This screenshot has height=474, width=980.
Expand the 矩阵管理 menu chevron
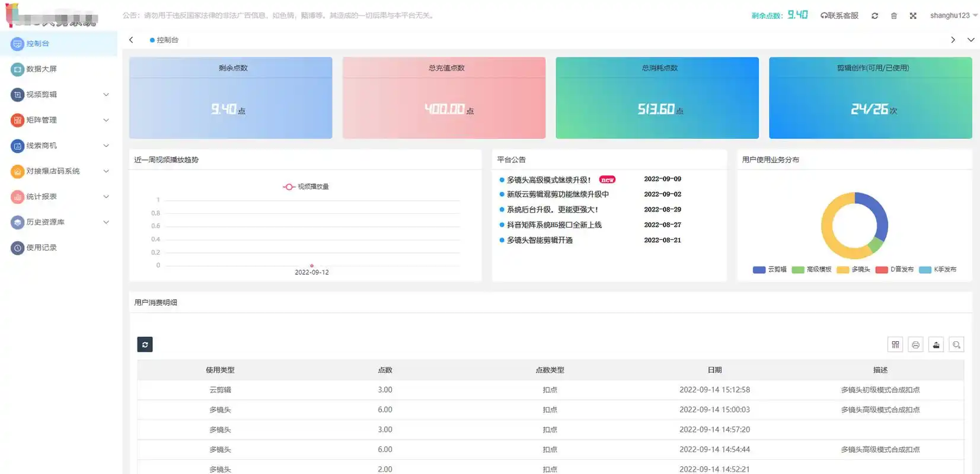(x=106, y=120)
